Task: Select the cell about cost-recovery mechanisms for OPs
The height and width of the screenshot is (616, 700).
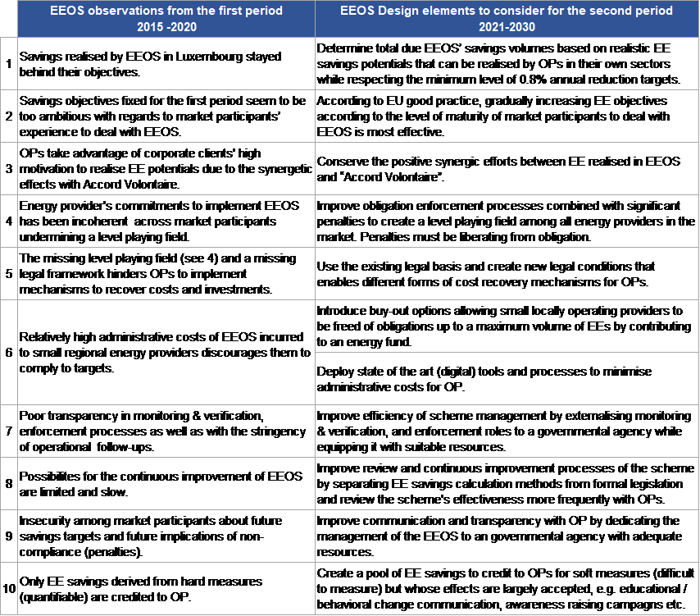Action: (x=507, y=273)
